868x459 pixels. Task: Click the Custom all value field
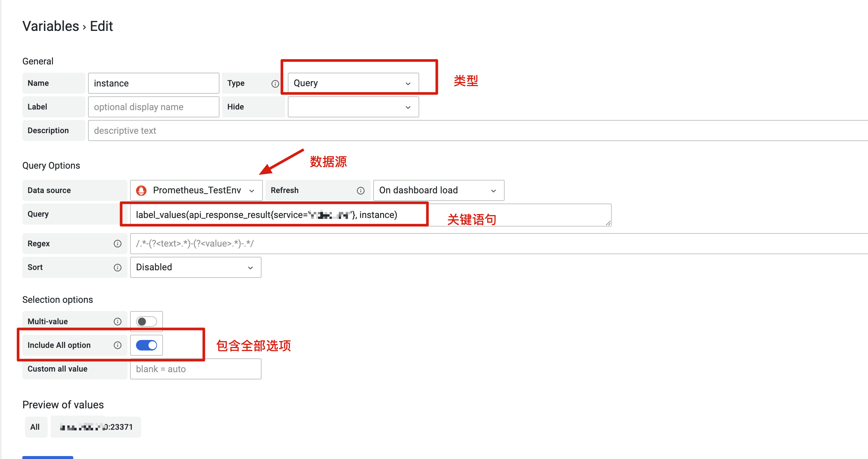coord(195,369)
